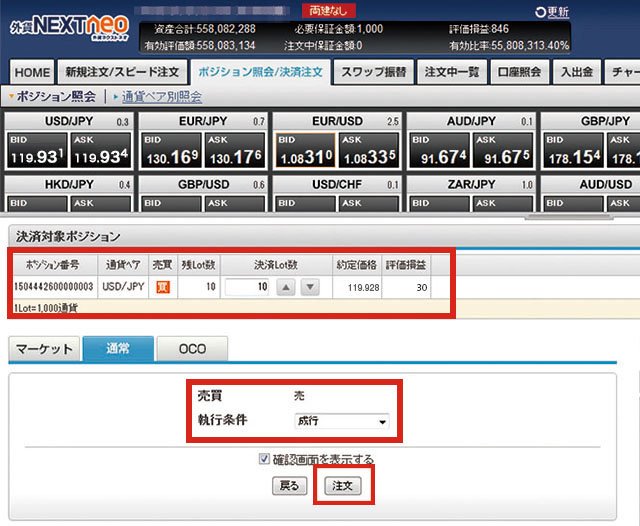Open the HOME tab
The image size is (640, 526).
point(32,73)
